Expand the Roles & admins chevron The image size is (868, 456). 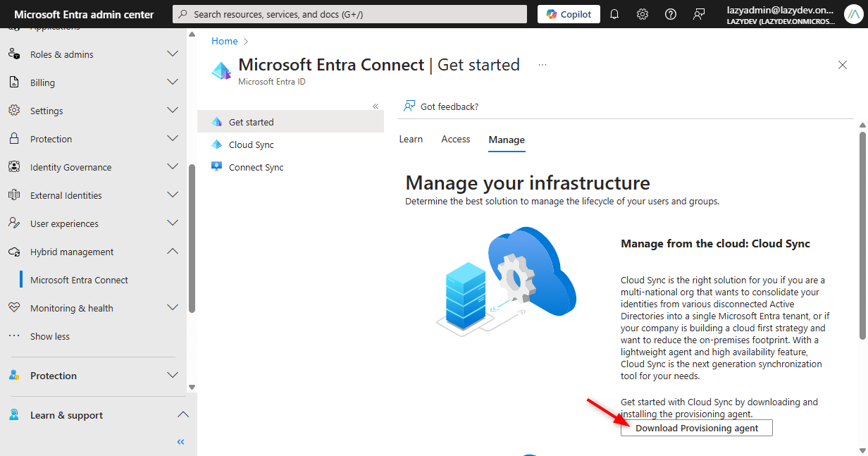pos(173,54)
